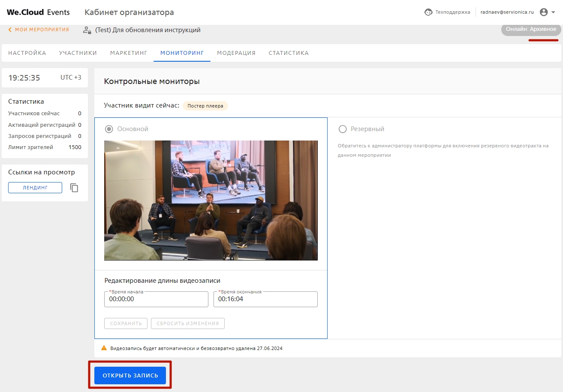
Task: Click the Лендинг button
Action: [x=35, y=188]
